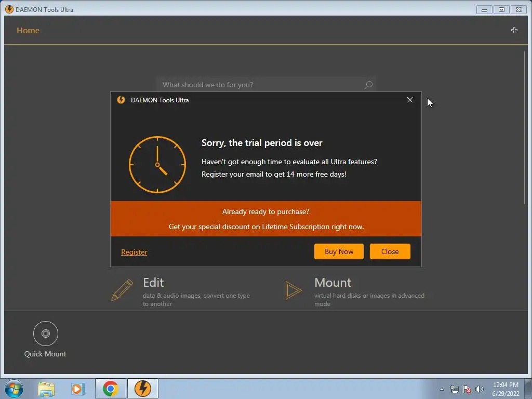Maximize the DAEMON Tools Ultra window
This screenshot has height=399, width=532.
501,10
